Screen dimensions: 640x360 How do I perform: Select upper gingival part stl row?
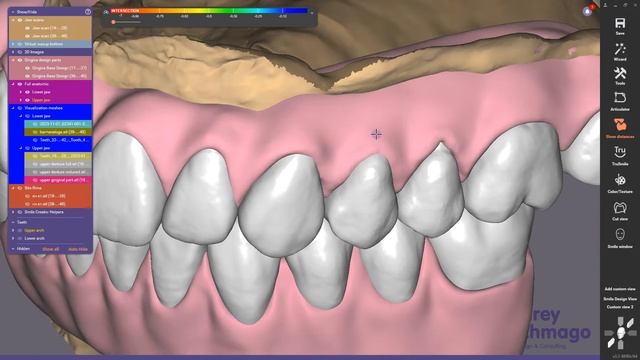[58, 180]
